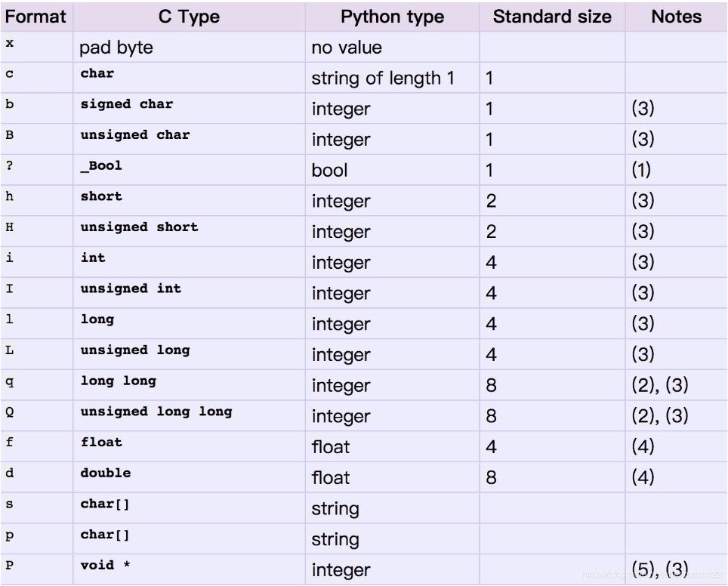Screen dimensions: 728x586
Task: Click the standard size value 8 for Q
Action: (x=491, y=416)
